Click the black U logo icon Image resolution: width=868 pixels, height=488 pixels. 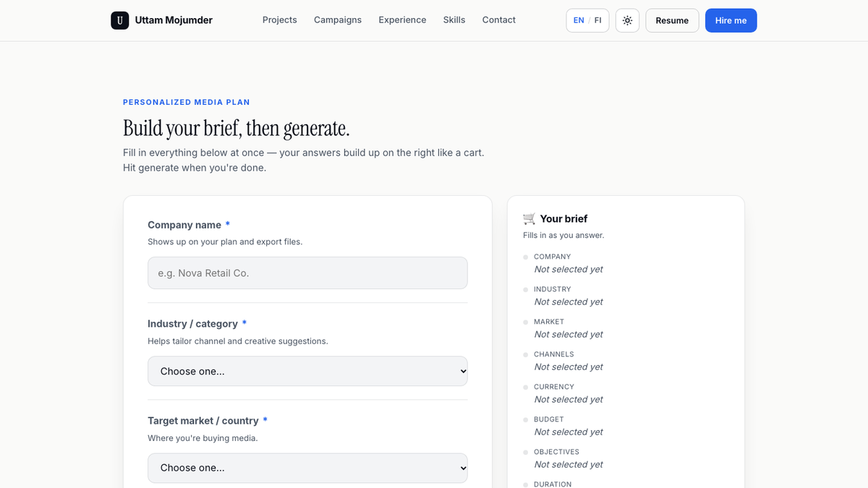coord(120,20)
